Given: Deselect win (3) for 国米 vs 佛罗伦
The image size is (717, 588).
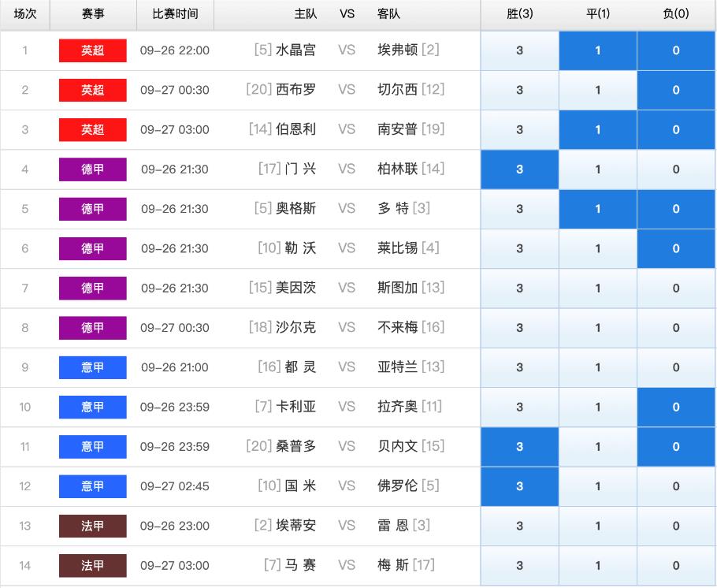Looking at the screenshot, I should pos(519,486).
